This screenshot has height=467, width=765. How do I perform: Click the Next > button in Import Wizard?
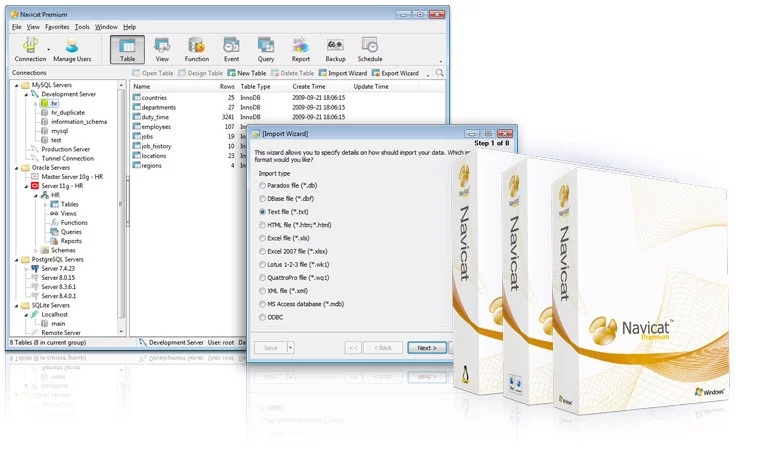(x=426, y=348)
